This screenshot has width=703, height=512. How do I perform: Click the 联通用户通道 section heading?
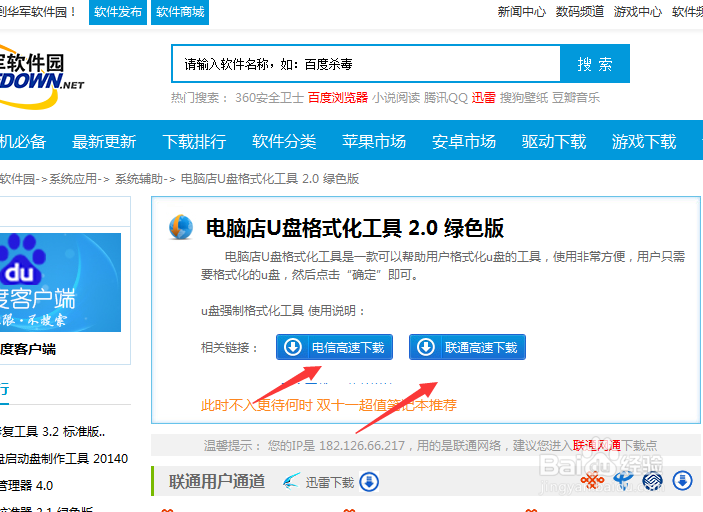(x=217, y=482)
